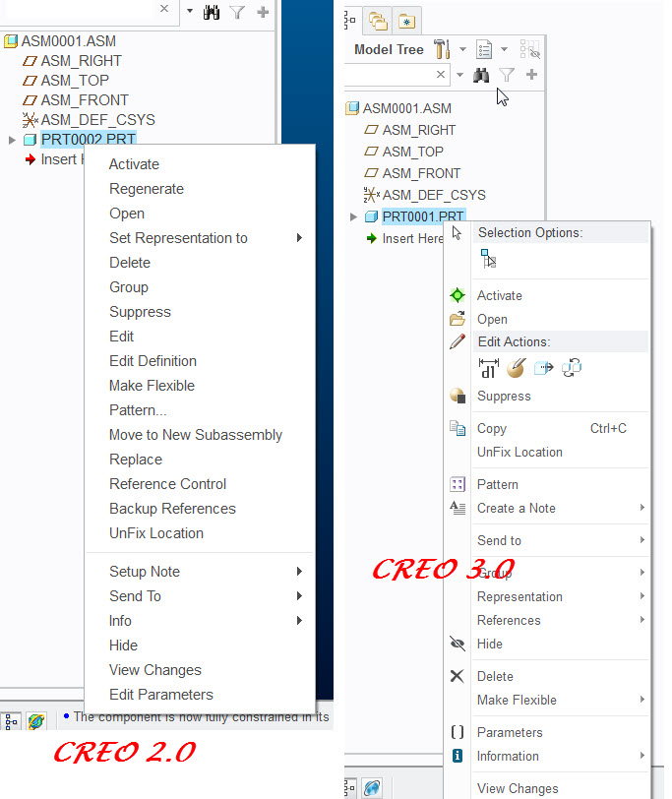Screen dimensions: 672x799
Task: Open Set Representation to submenu
Action: pos(200,238)
